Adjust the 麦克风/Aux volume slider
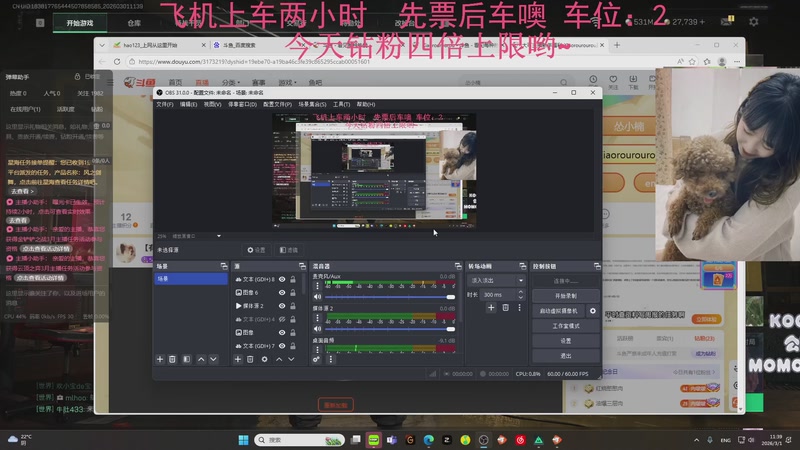The height and width of the screenshot is (450, 800). click(390, 297)
